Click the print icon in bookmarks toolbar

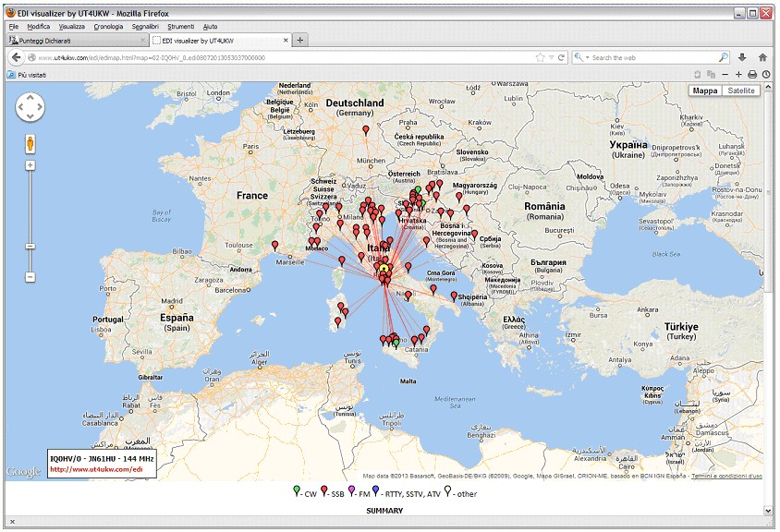pyautogui.click(x=752, y=75)
